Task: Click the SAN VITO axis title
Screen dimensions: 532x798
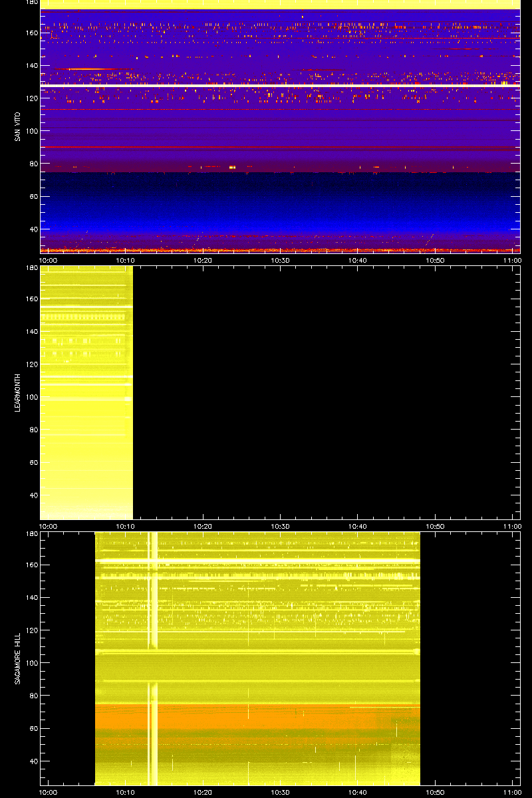Action: (16, 127)
